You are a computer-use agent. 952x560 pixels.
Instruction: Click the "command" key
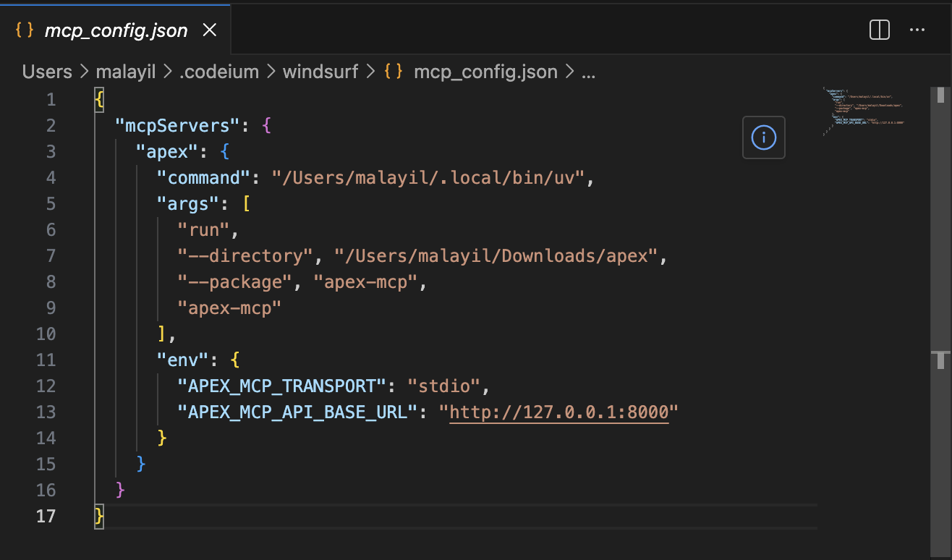[x=204, y=177]
